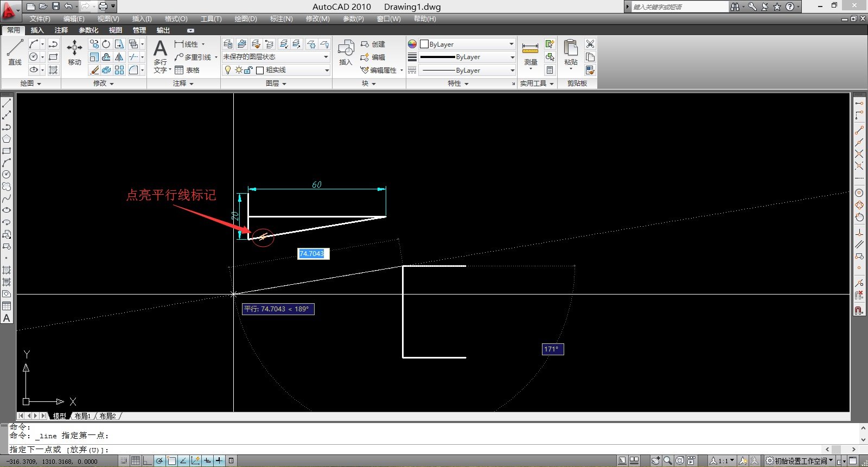Image resolution: width=868 pixels, height=467 pixels.
Task: Expand the 绘图 (Draw) panel
Action: pos(30,84)
